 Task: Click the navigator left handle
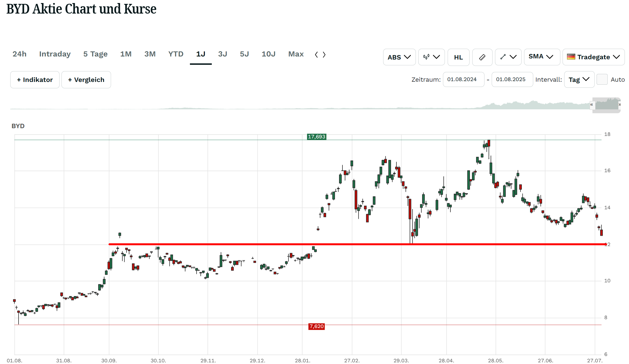[592, 105]
